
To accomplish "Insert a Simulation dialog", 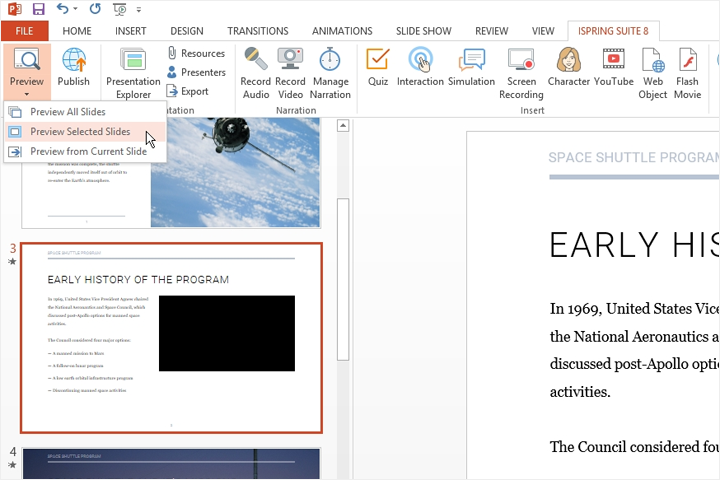I will click(x=472, y=67).
